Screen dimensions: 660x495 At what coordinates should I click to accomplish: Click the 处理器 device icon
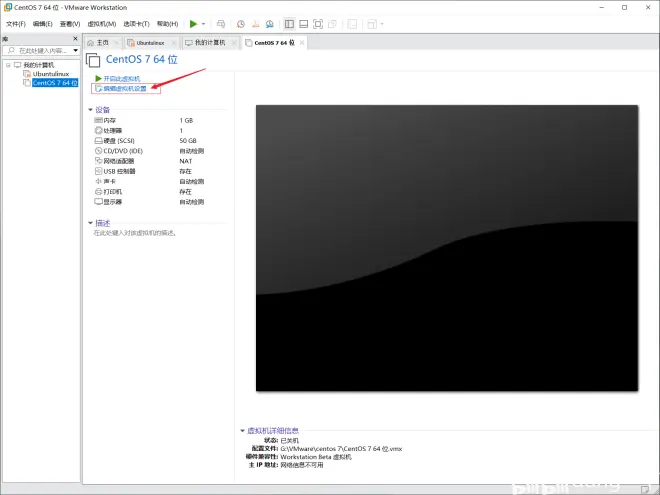[98, 130]
